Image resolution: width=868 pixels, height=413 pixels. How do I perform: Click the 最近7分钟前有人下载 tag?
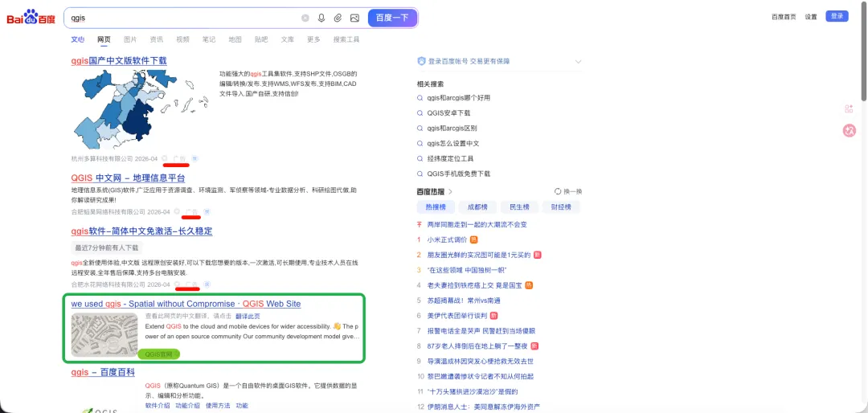tap(107, 247)
